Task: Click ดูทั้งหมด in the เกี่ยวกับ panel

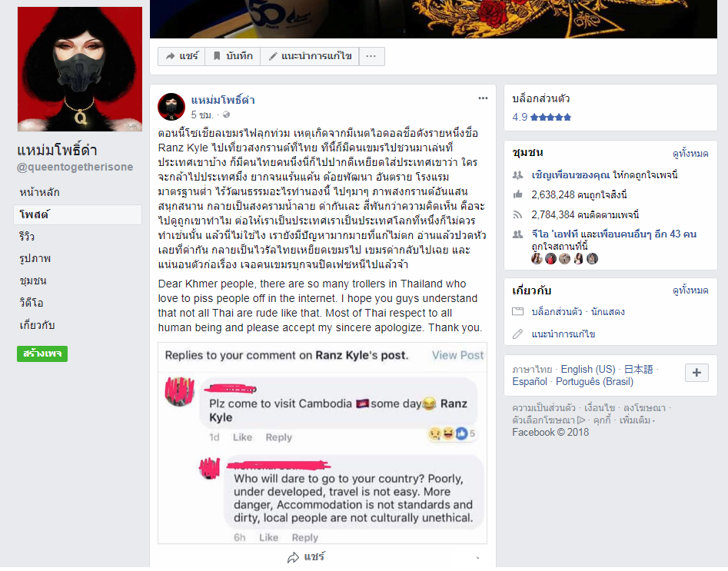Action: point(690,290)
